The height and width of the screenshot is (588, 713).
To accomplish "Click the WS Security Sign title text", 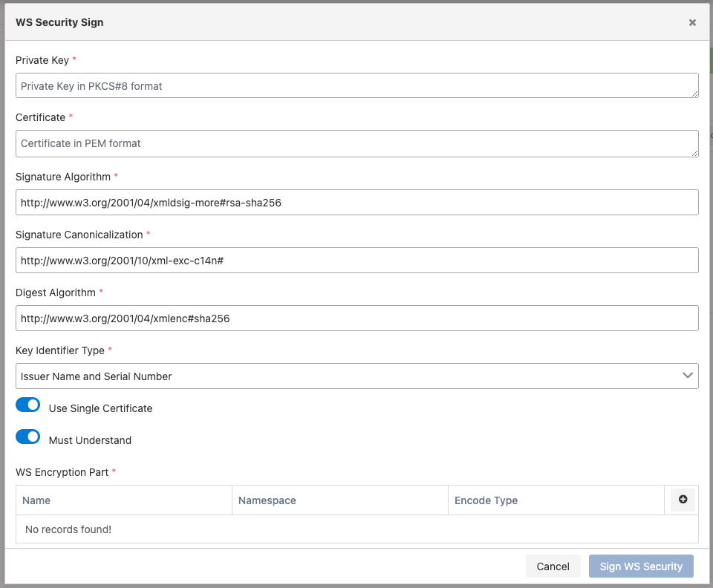I will coord(59,22).
